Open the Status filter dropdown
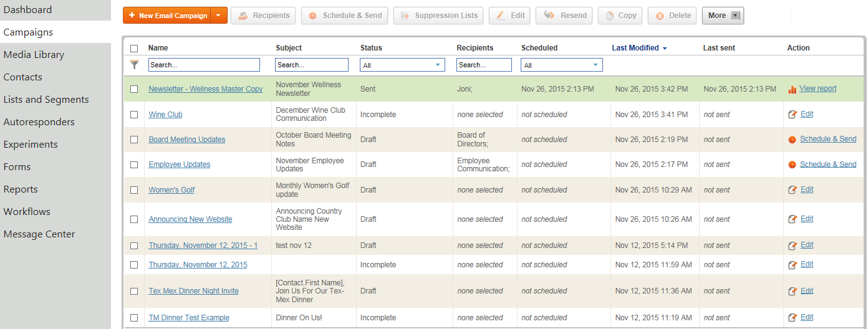Image resolution: width=868 pixels, height=329 pixels. click(402, 65)
